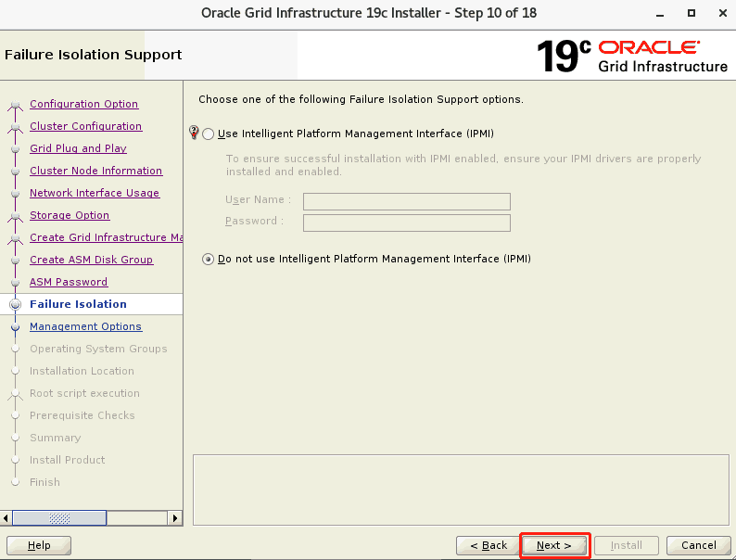The height and width of the screenshot is (560, 736).
Task: Go to Create ASM Disk Group step
Action: 92,260
